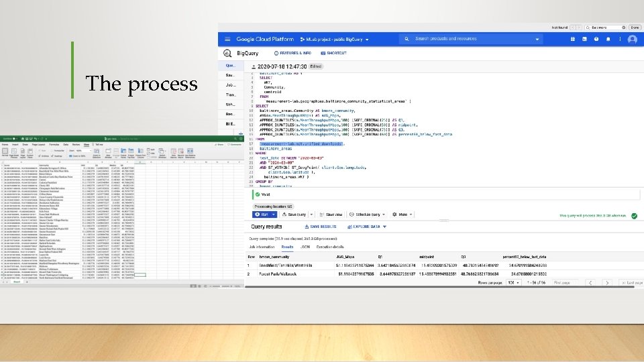The height and width of the screenshot is (362, 644).
Task: Open the MLab project selector dropdown
Action: tap(334, 40)
